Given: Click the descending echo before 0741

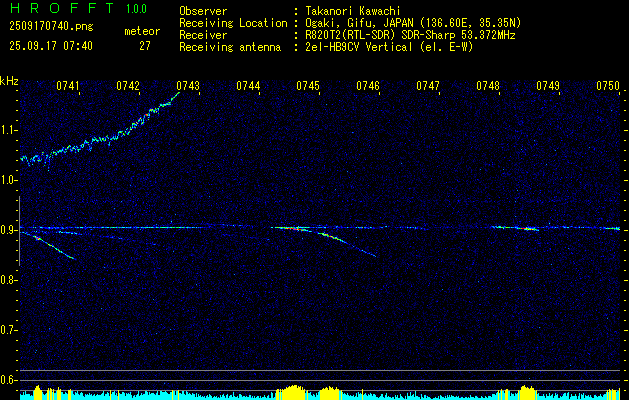Looking at the screenshot, I should tap(54, 248).
